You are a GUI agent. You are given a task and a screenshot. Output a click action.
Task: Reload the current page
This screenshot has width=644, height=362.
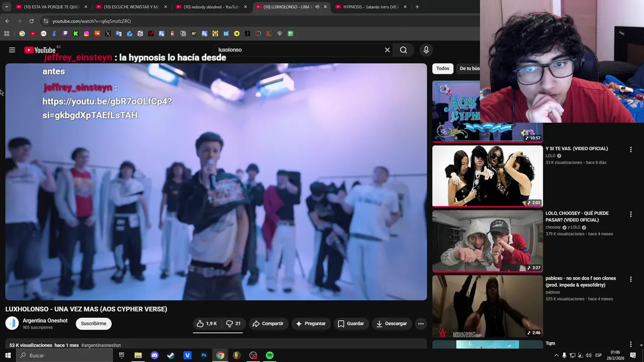pyautogui.click(x=31, y=21)
